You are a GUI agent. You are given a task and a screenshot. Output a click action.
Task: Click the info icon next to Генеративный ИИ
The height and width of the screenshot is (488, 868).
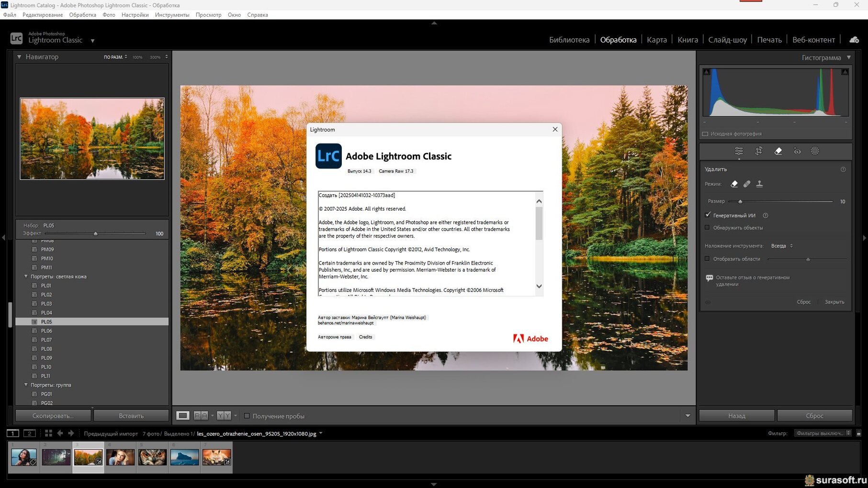pos(765,215)
